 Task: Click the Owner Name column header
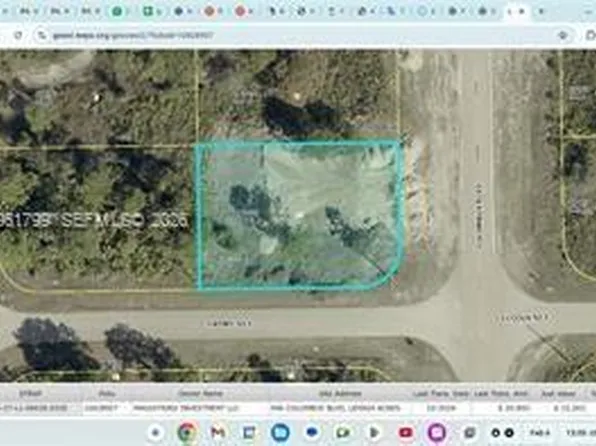pyautogui.click(x=200, y=394)
